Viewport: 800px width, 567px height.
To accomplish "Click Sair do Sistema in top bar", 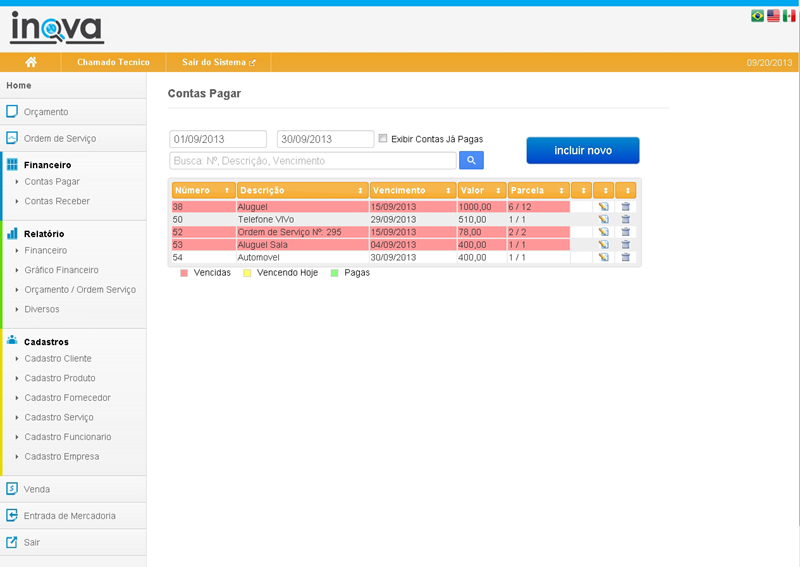I will point(218,62).
